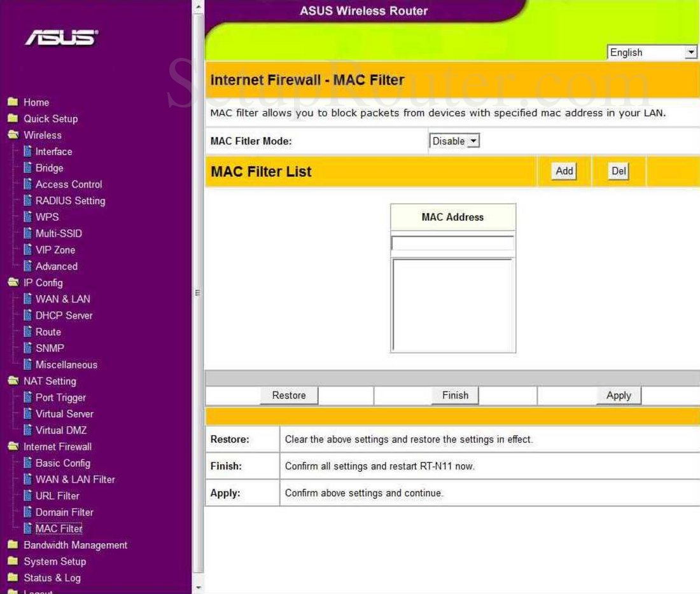
Task: Select the System Setup folder icon
Action: 14,562
